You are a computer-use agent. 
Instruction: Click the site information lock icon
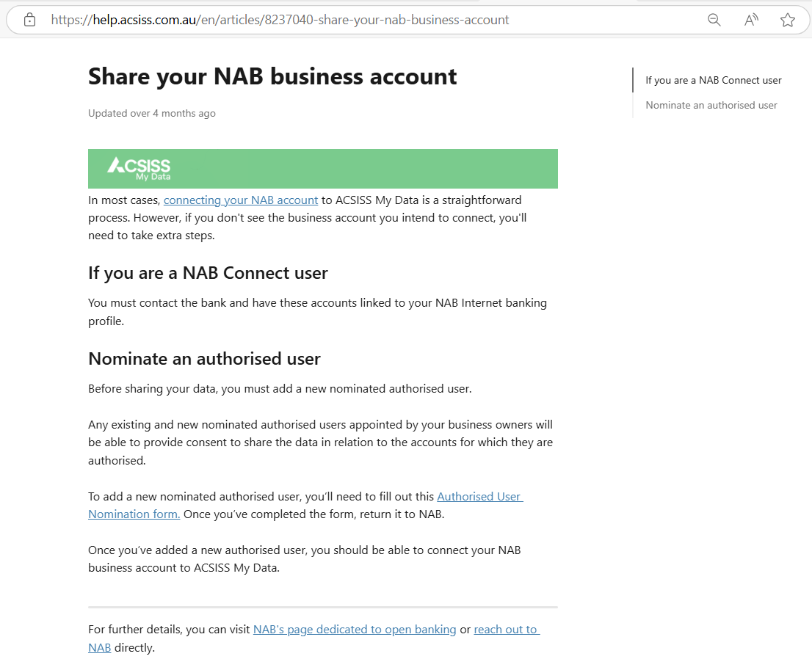pos(29,20)
